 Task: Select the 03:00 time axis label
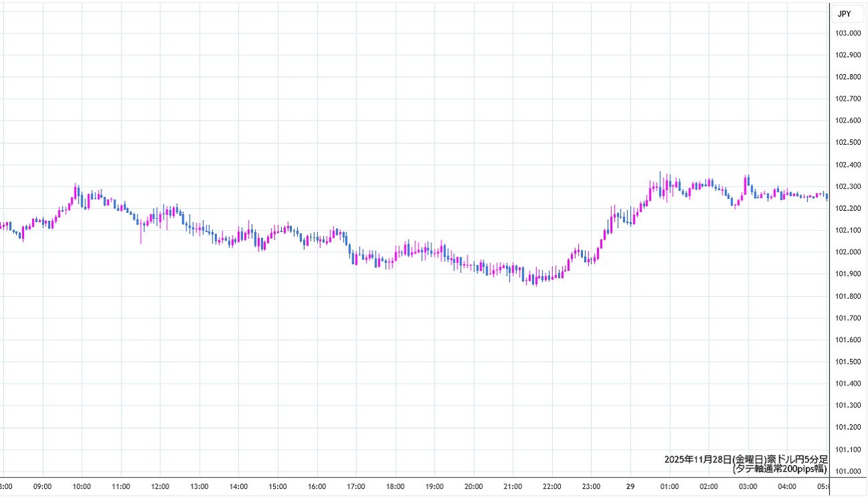pos(747,486)
